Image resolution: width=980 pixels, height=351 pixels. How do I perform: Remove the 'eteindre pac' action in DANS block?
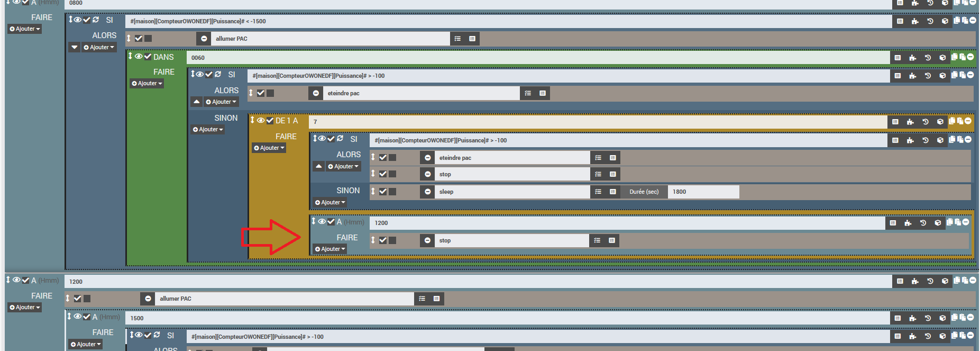click(316, 93)
